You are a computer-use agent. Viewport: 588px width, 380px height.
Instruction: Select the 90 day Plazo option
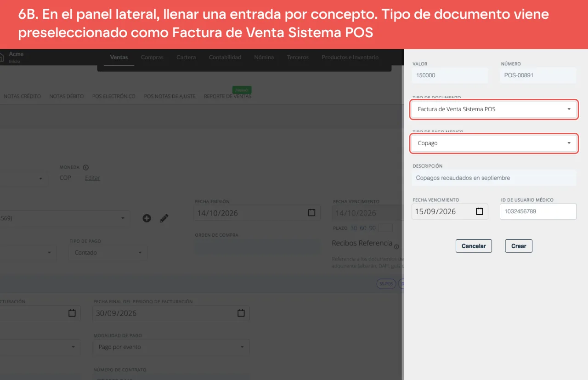[372, 228]
